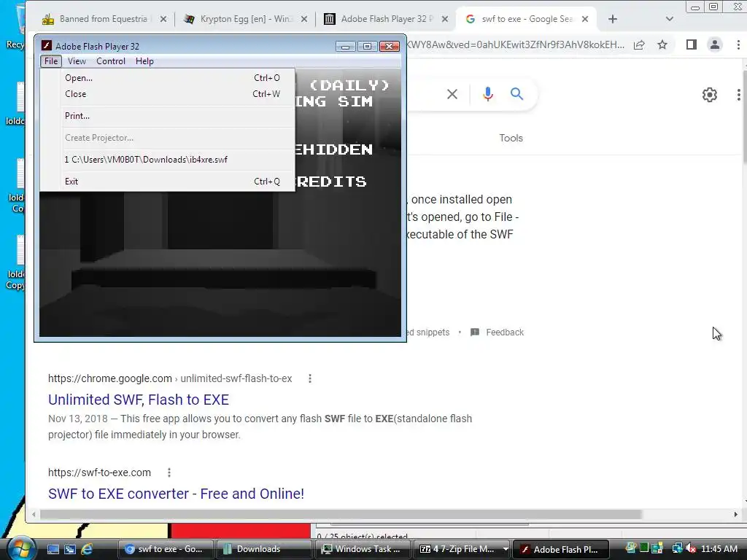Click the muted volume tray icon

691,548
